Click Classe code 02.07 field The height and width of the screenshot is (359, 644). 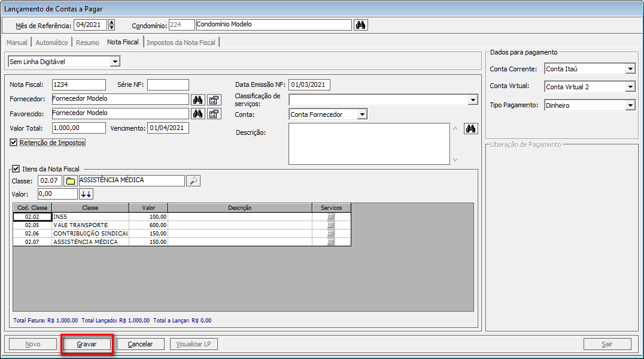click(x=50, y=181)
